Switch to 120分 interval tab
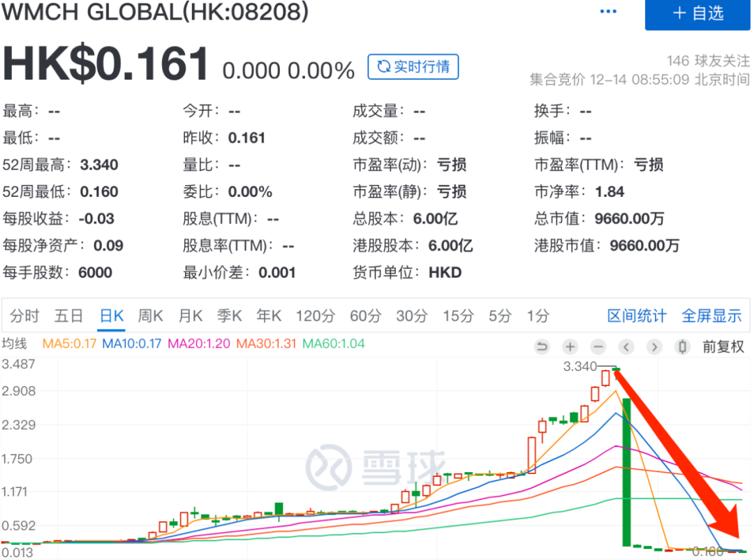Screen dimensions: 754x560 pos(316,316)
